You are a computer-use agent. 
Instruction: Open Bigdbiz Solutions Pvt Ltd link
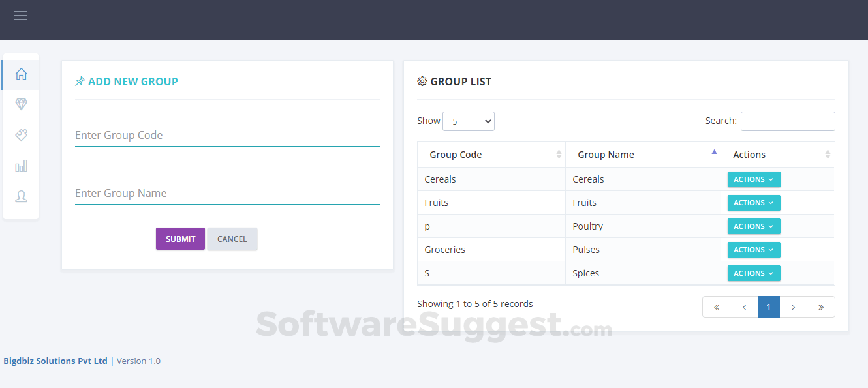click(x=55, y=361)
